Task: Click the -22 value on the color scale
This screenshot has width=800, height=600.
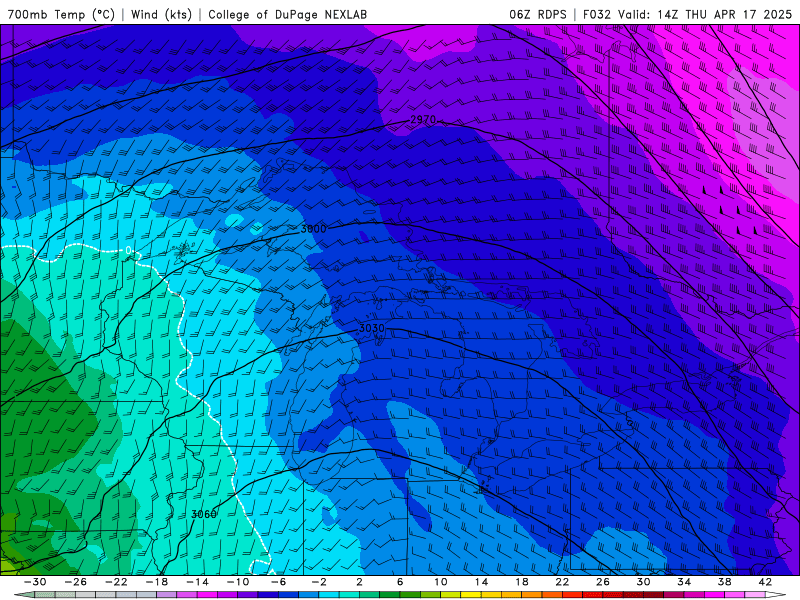Action: [x=116, y=582]
